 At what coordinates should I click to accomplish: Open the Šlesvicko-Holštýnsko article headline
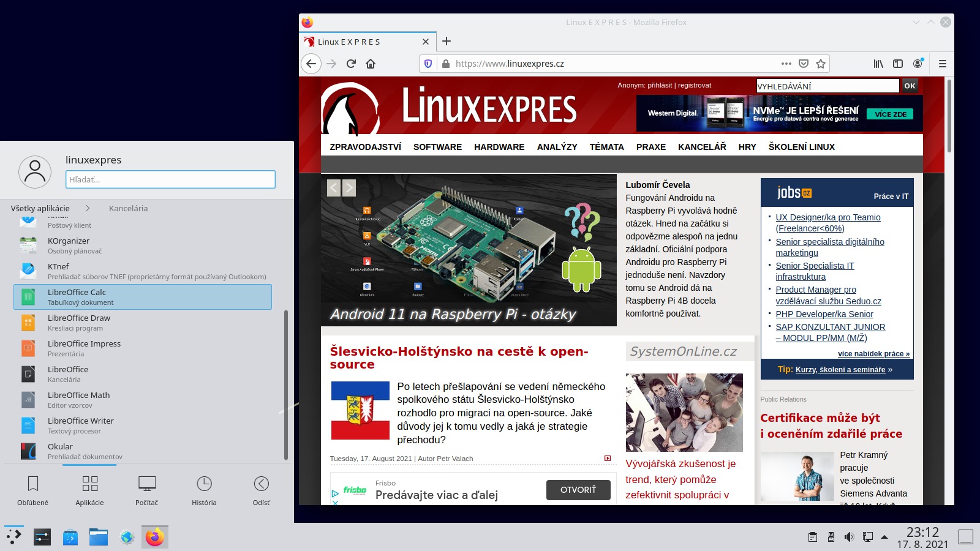[459, 358]
